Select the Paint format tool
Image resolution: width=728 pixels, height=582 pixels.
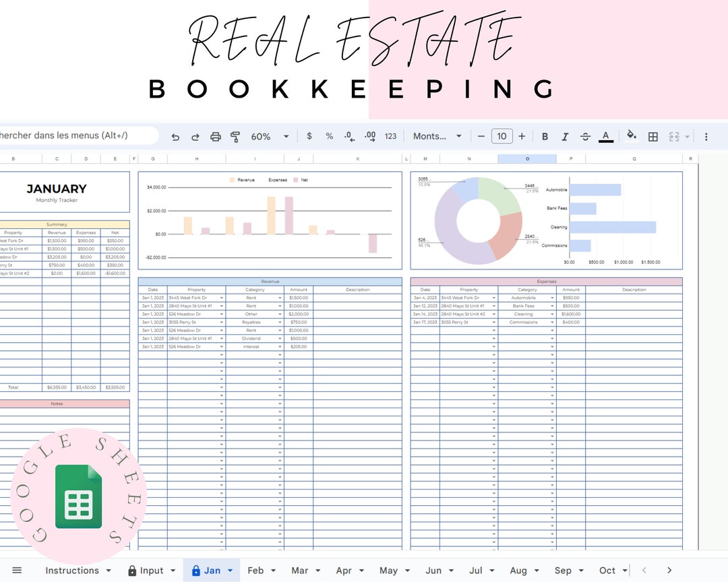pyautogui.click(x=235, y=136)
